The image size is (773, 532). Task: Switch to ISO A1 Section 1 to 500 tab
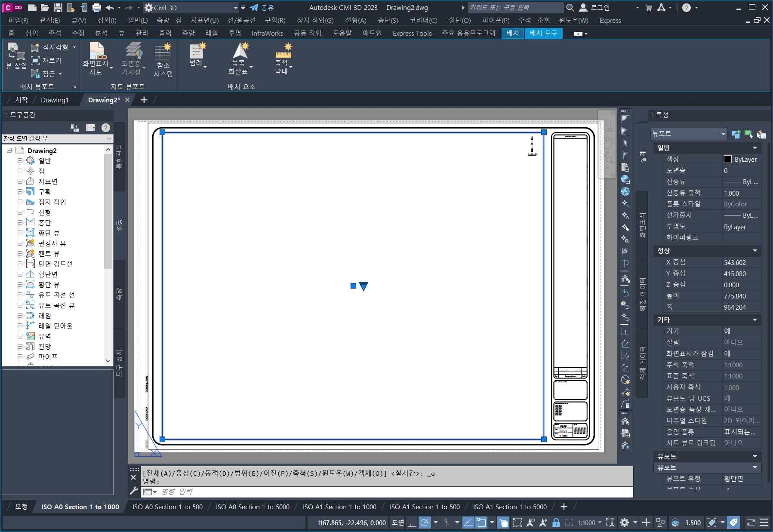coord(425,507)
